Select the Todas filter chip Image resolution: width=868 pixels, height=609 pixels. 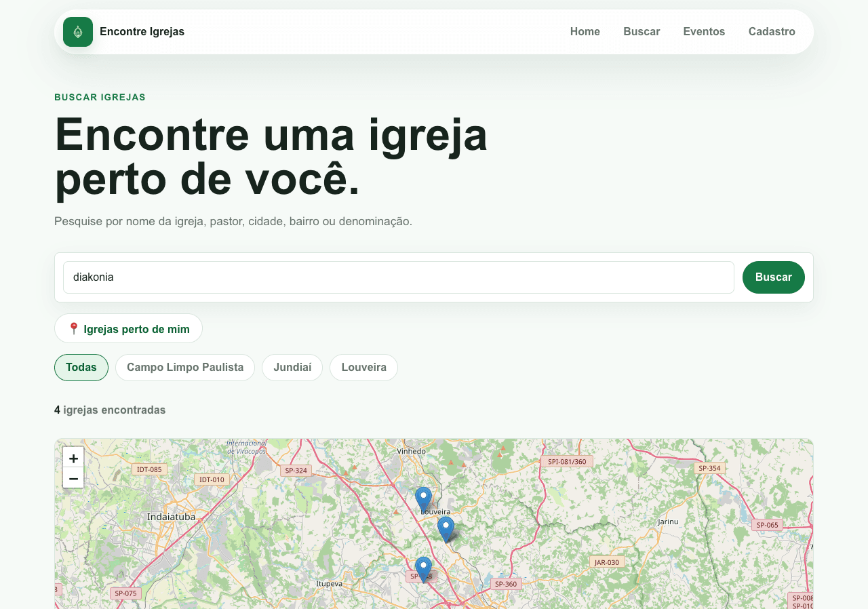point(81,368)
